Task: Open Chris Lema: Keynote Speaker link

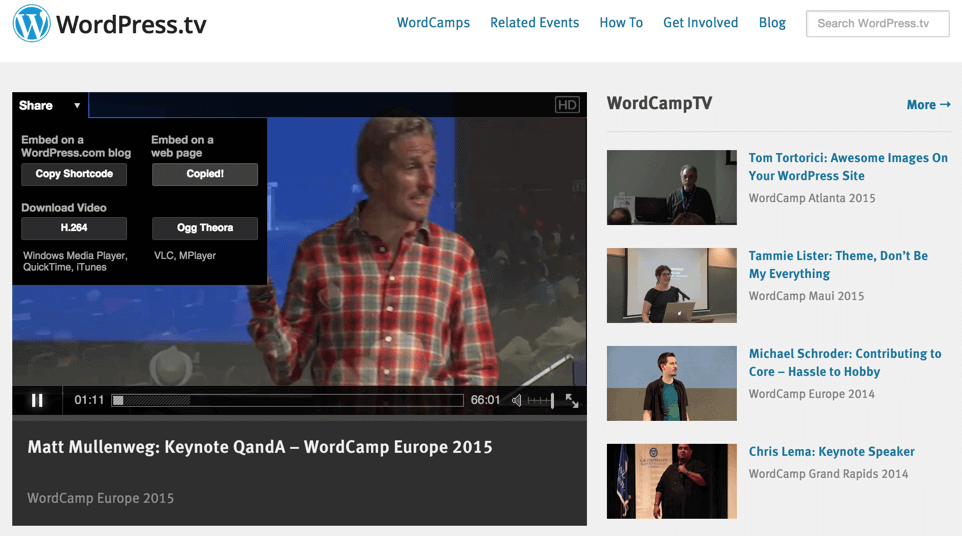Action: [x=831, y=452]
